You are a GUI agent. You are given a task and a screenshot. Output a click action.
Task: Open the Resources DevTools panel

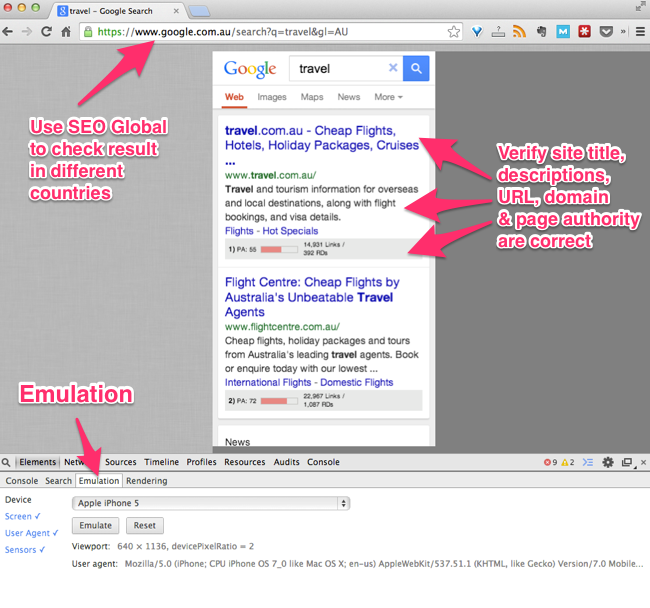(245, 462)
